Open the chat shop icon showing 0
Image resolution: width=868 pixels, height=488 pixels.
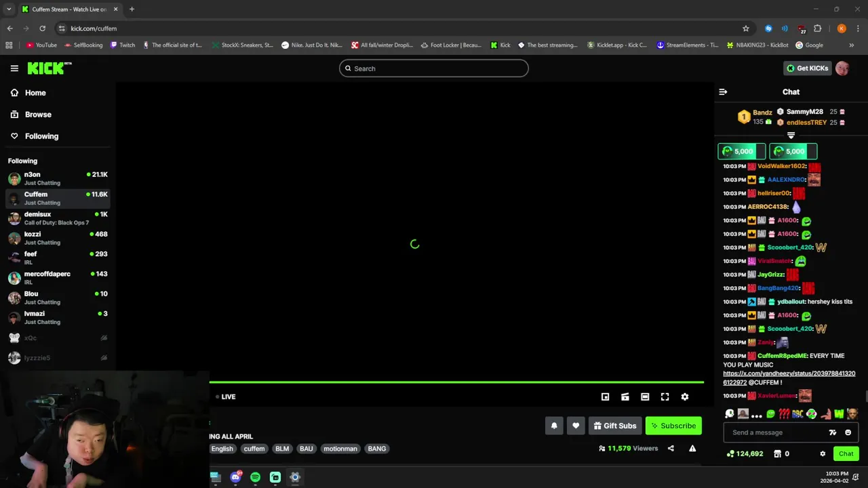point(781,454)
